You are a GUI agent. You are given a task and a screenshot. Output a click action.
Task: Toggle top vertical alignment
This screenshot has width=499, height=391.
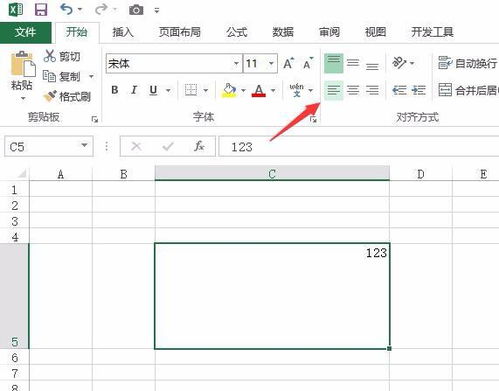pos(334,63)
